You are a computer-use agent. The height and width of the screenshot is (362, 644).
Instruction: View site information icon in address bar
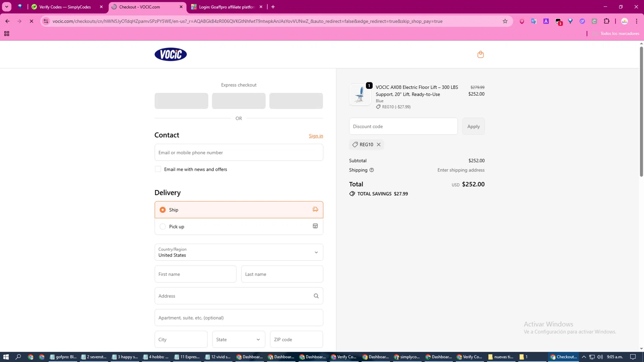[x=46, y=21]
